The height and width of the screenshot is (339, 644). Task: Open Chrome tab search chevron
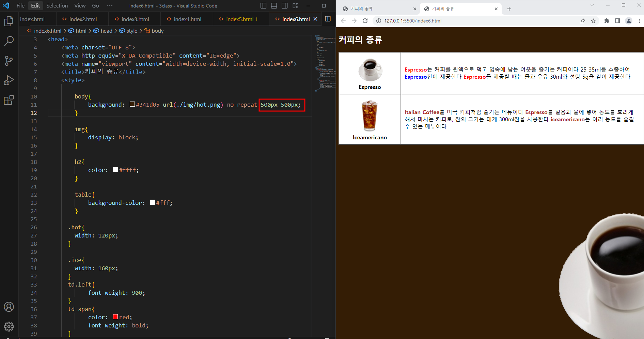tap(592, 5)
